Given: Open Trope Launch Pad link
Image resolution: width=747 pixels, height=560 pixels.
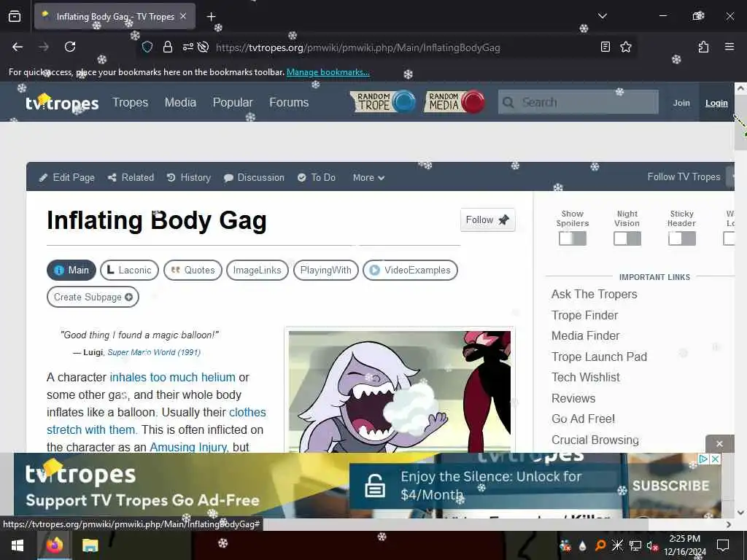Looking at the screenshot, I should 600,357.
